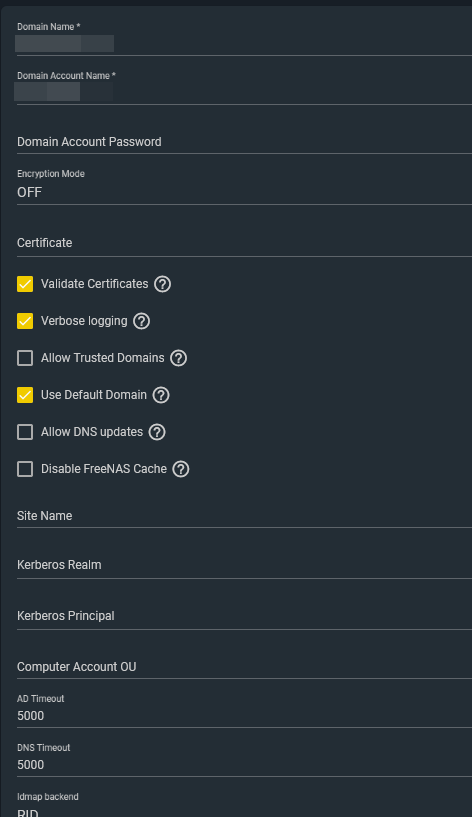Image resolution: width=472 pixels, height=817 pixels.
Task: Expand the Certificate selection dropdown
Action: click(x=244, y=243)
